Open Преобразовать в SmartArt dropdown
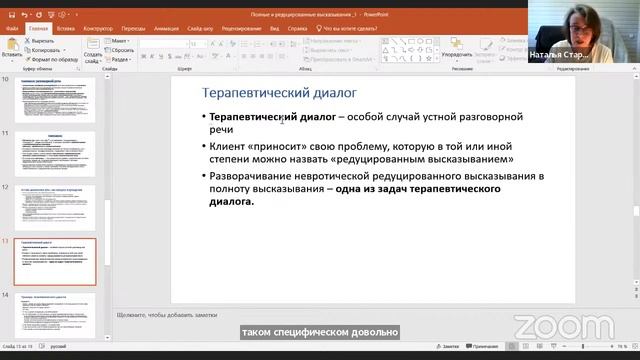Image resolution: width=640 pixels, height=360 pixels. click(x=340, y=60)
